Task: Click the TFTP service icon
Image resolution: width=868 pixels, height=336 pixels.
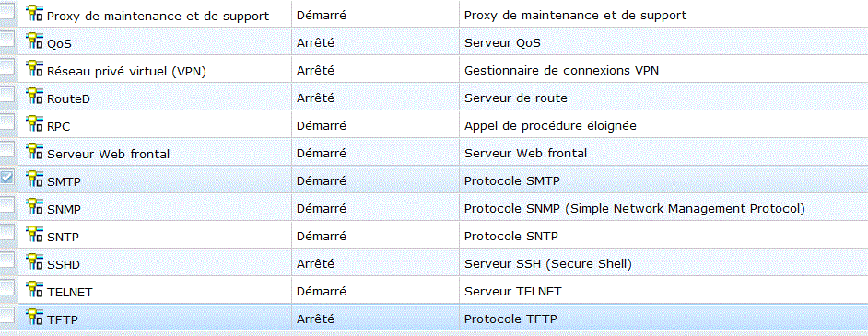Action: pos(35,316)
